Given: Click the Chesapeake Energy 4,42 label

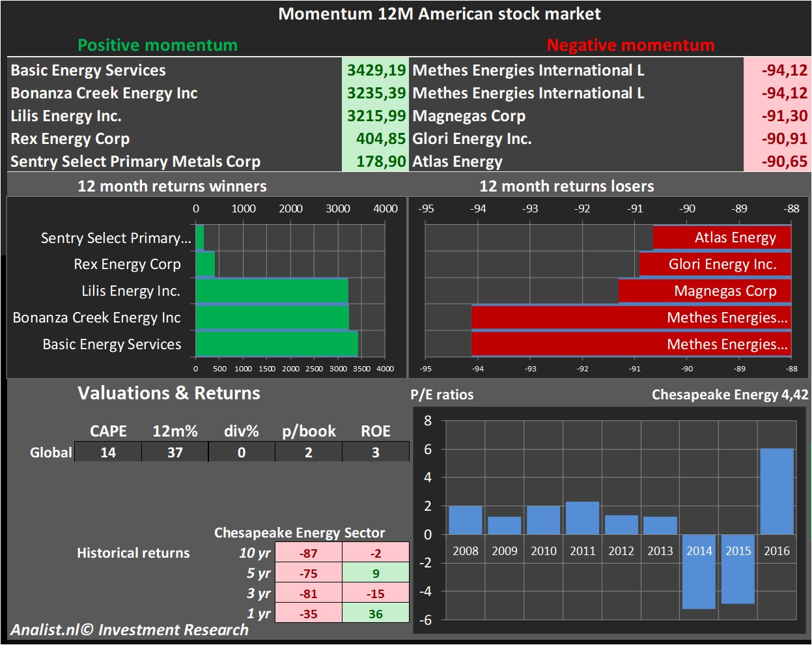Looking at the screenshot, I should click(730, 395).
